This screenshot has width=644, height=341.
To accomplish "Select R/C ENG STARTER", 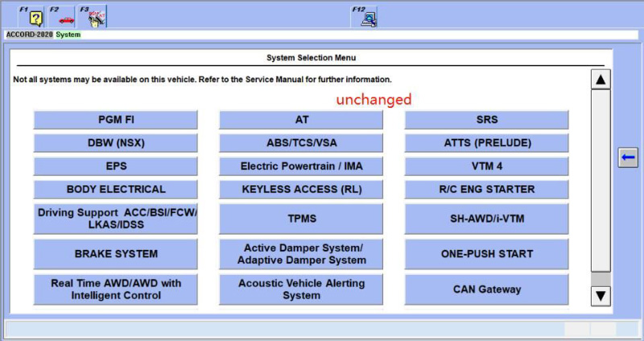I will tap(487, 189).
